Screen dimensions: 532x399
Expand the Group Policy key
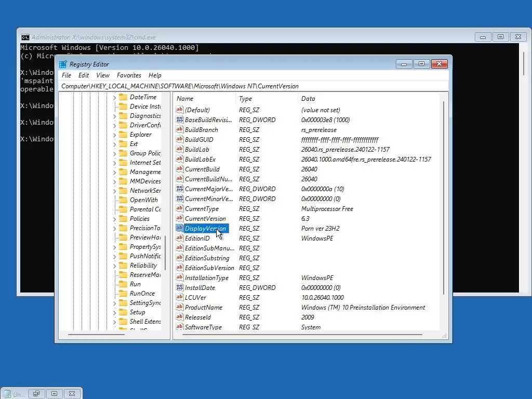pos(114,154)
